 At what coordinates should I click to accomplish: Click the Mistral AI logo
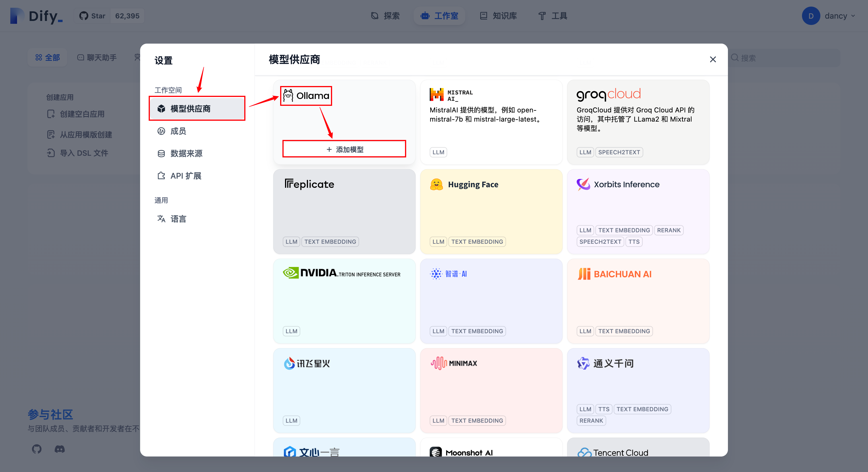coord(451,95)
